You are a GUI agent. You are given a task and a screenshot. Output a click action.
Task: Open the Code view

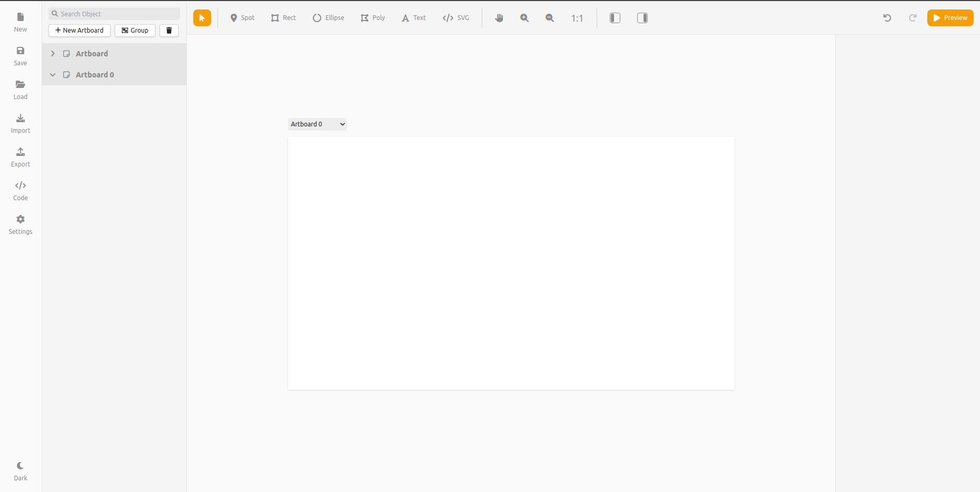click(21, 191)
